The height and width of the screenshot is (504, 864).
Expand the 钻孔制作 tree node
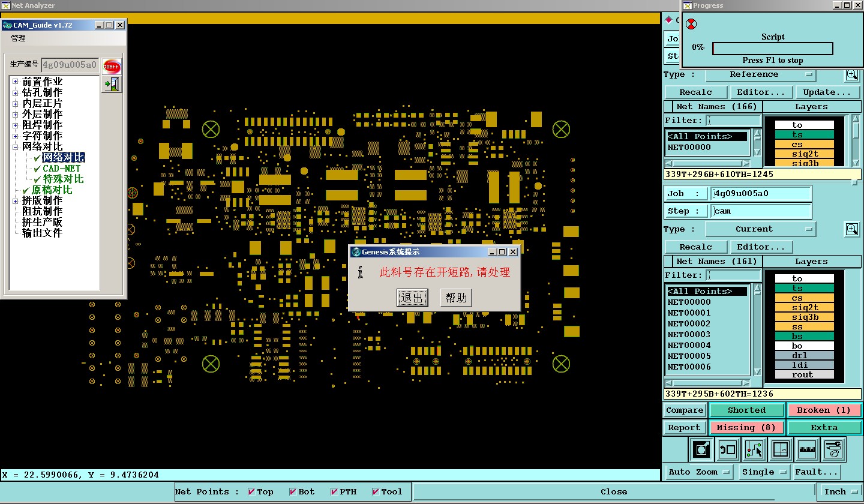[16, 92]
